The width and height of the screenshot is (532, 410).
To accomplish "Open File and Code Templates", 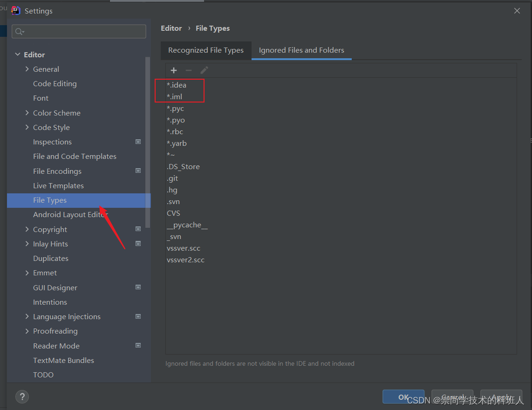I will [75, 157].
